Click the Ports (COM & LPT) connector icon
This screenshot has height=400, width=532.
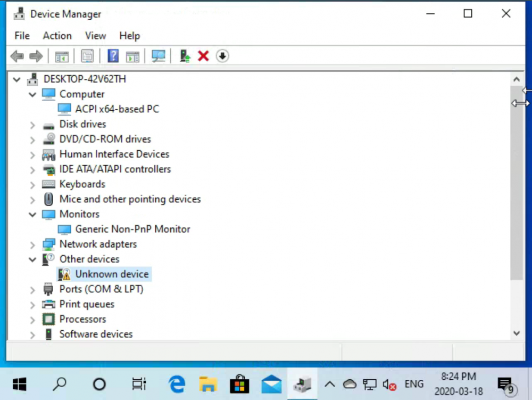48,289
